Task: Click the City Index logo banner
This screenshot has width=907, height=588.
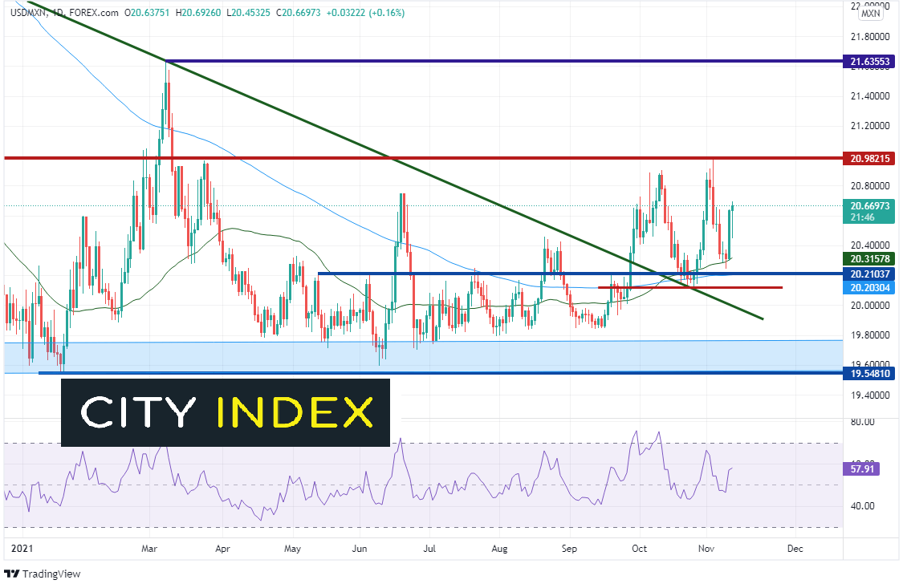Action: click(x=226, y=412)
